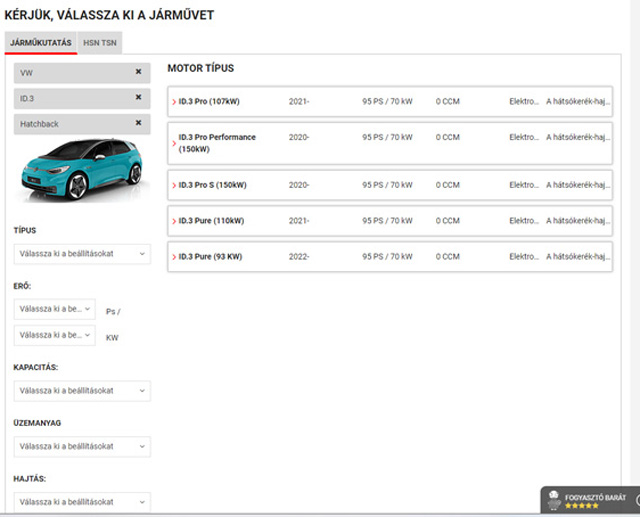Screen dimensions: 640x517
Task: Click the red arrow beside ID.3 Pure (110kW)
Action: pyautogui.click(x=174, y=221)
